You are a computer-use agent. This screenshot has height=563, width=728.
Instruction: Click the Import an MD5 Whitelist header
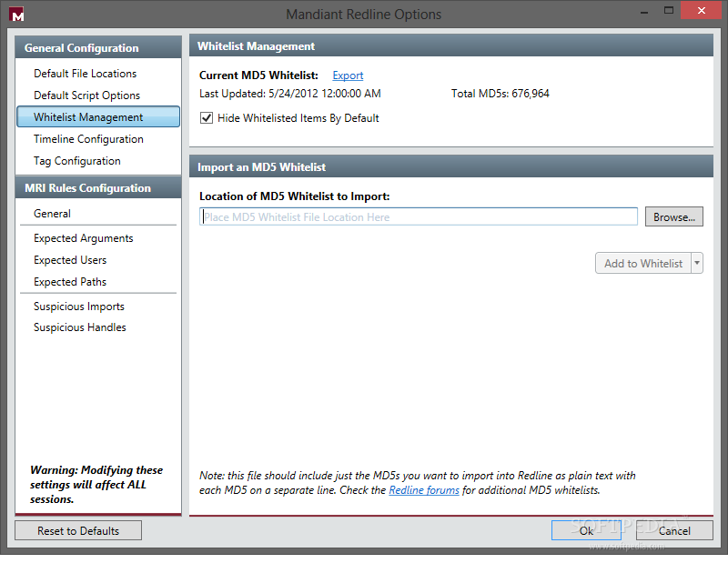click(x=450, y=166)
